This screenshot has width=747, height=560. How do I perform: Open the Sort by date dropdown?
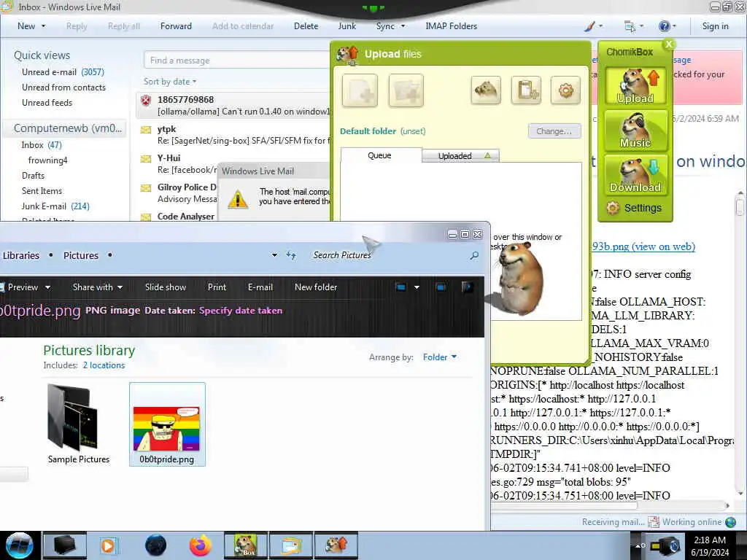[x=169, y=82]
